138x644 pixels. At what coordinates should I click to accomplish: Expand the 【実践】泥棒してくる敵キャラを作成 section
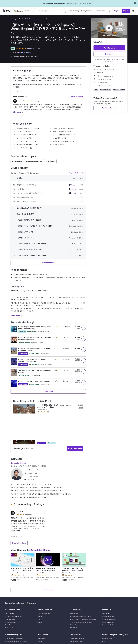[48, 244]
